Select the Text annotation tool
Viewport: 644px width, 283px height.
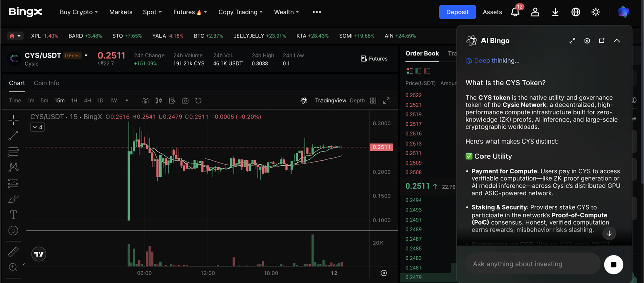pyautogui.click(x=13, y=215)
